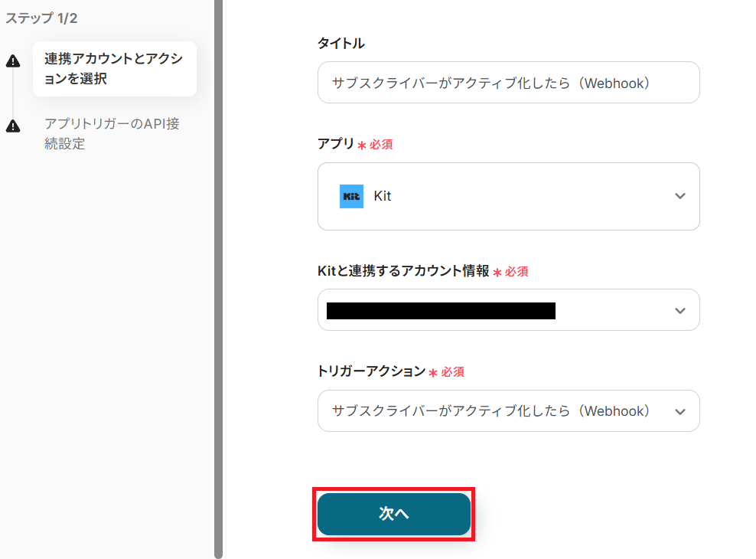Go to step アプリトリガーのAPI接続設定
This screenshot has height=559, width=756.
(x=112, y=133)
